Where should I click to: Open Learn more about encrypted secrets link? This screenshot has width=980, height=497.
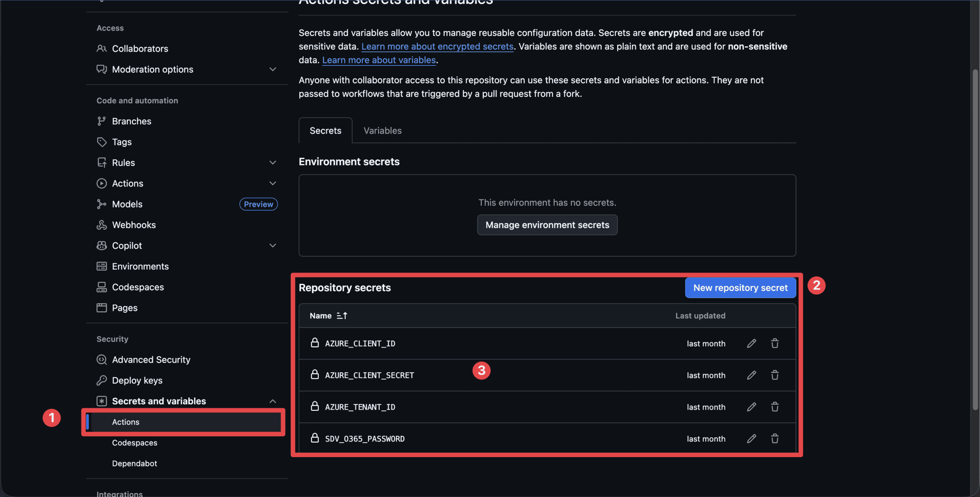pyautogui.click(x=437, y=46)
